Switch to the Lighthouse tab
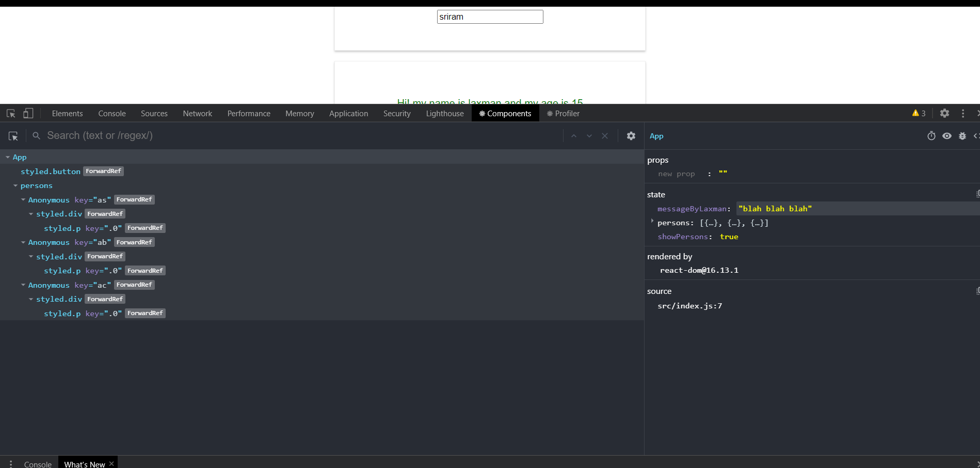 445,114
